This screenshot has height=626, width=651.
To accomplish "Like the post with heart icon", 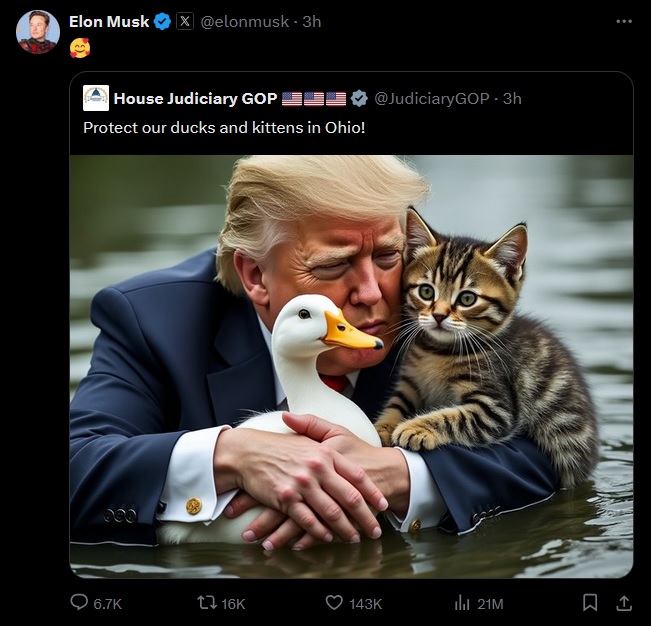I will tap(334, 602).
